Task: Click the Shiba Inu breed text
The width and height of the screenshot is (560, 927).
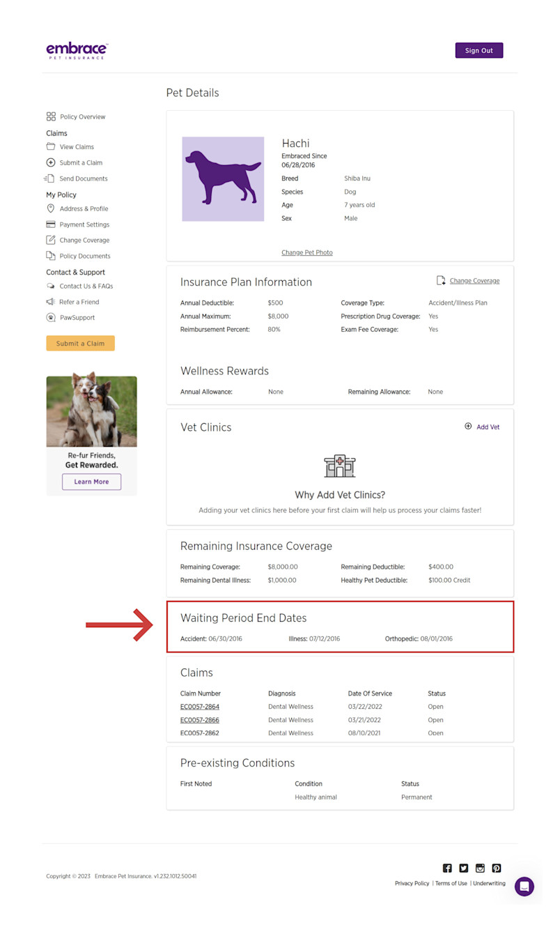Action: pos(357,179)
